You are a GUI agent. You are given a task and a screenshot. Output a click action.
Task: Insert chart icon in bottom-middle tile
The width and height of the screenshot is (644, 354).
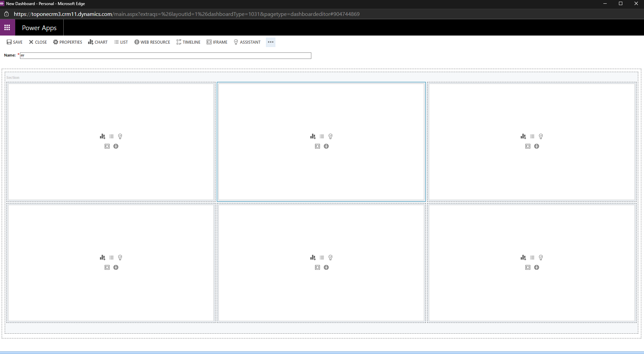pos(313,258)
